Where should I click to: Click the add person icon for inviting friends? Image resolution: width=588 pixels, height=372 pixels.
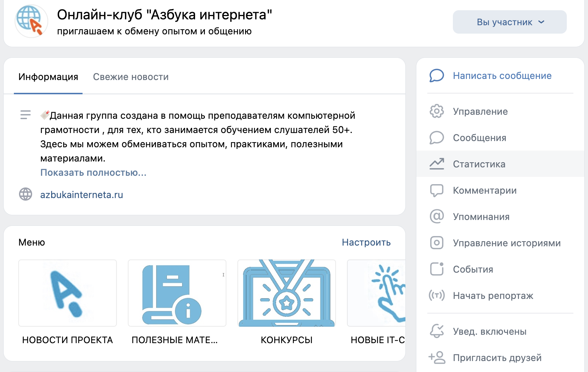coord(437,357)
